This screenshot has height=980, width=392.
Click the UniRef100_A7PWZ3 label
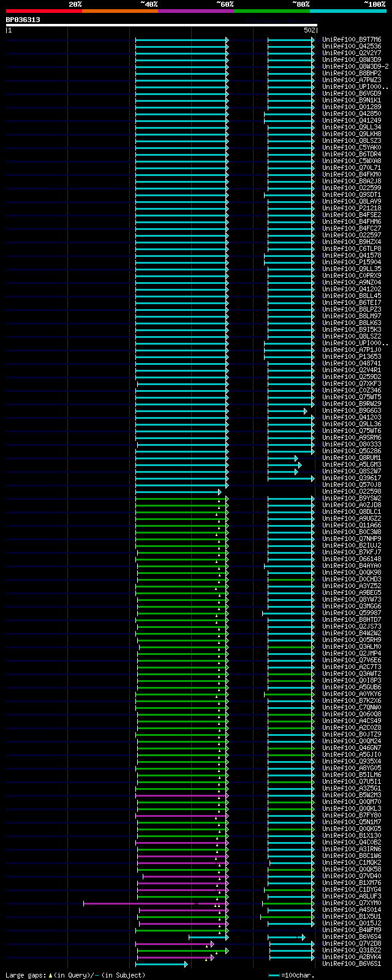[352, 80]
